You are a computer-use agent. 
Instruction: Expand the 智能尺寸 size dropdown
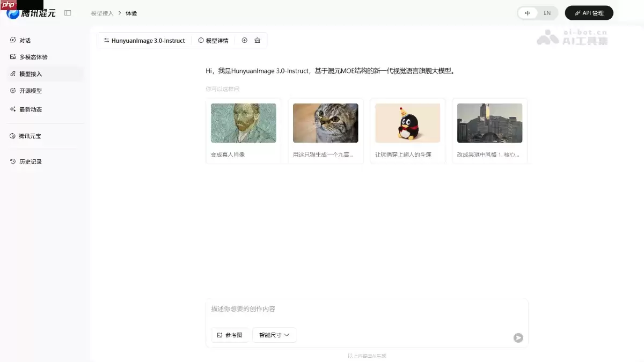(x=274, y=335)
